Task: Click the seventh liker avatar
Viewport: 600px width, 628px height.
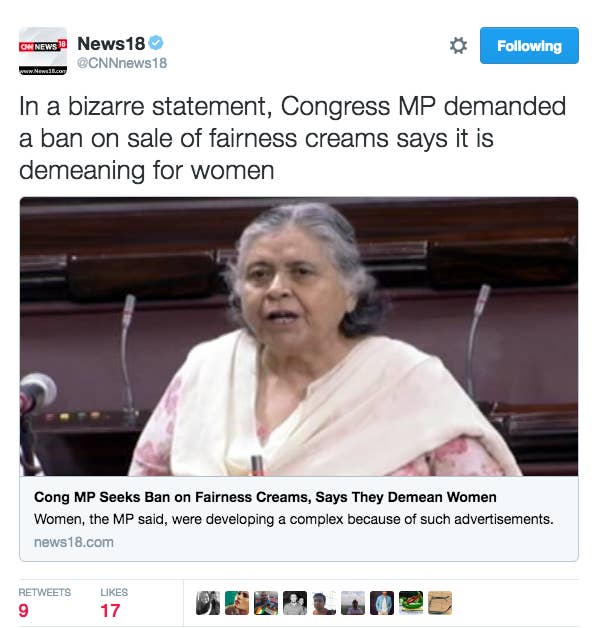Action: 382,603
